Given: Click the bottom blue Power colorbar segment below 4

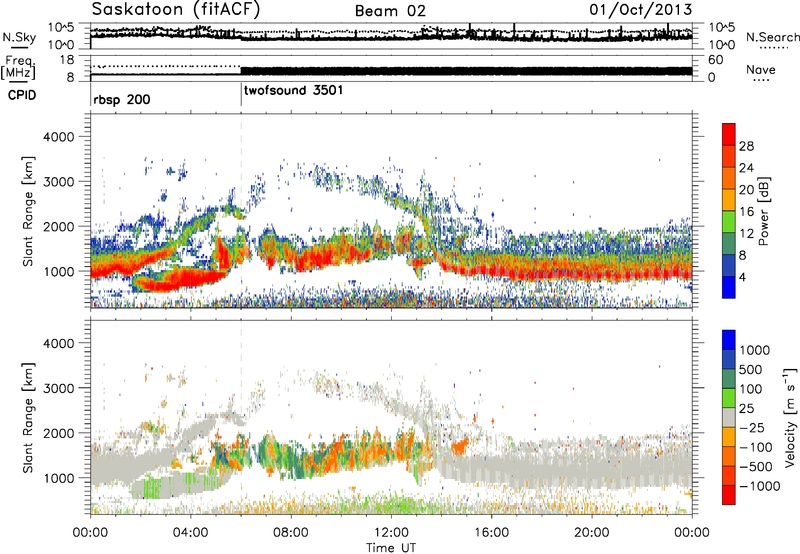Looking at the screenshot, I should coord(729,287).
